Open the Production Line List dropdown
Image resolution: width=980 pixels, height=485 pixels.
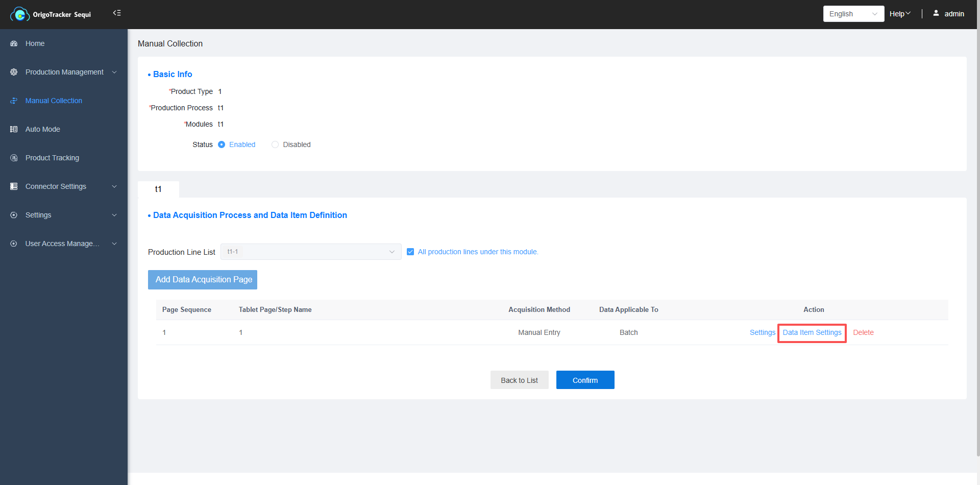310,252
